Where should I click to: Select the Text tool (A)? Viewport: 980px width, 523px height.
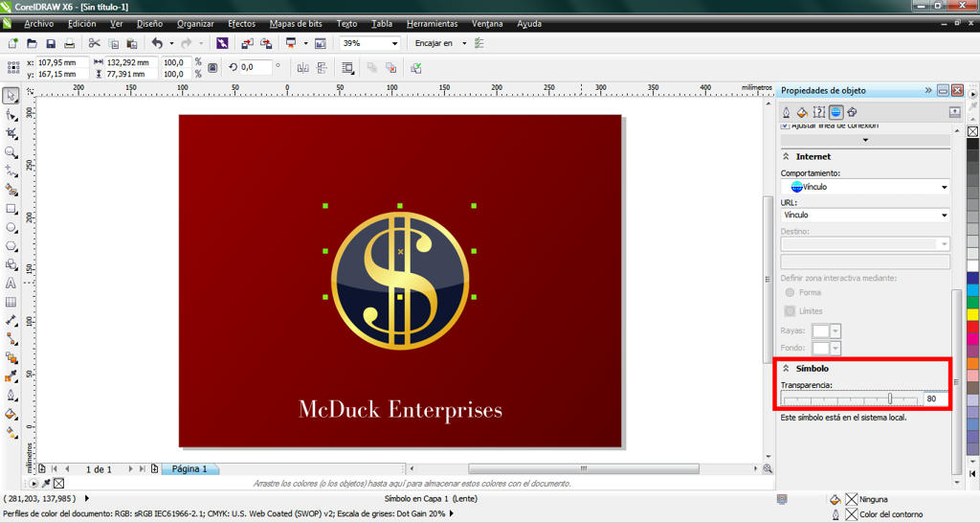[x=11, y=284]
